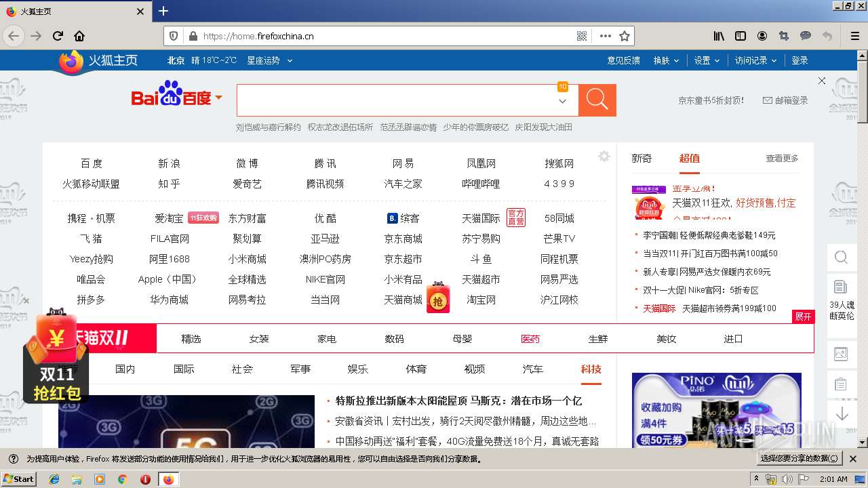The width and height of the screenshot is (868, 488).
Task: Click the orange Baidu search button
Action: pos(597,100)
